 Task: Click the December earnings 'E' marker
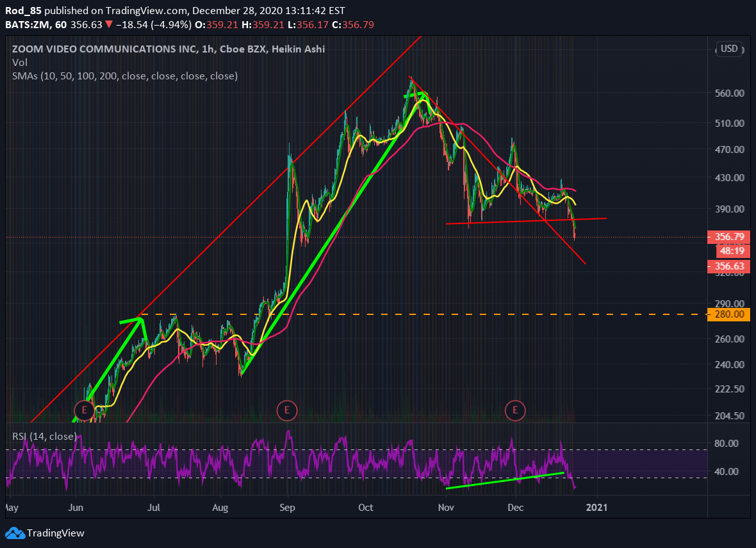tap(515, 410)
